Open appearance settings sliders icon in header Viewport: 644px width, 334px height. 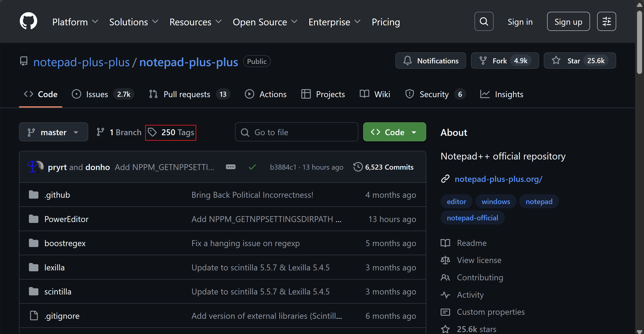click(x=606, y=22)
